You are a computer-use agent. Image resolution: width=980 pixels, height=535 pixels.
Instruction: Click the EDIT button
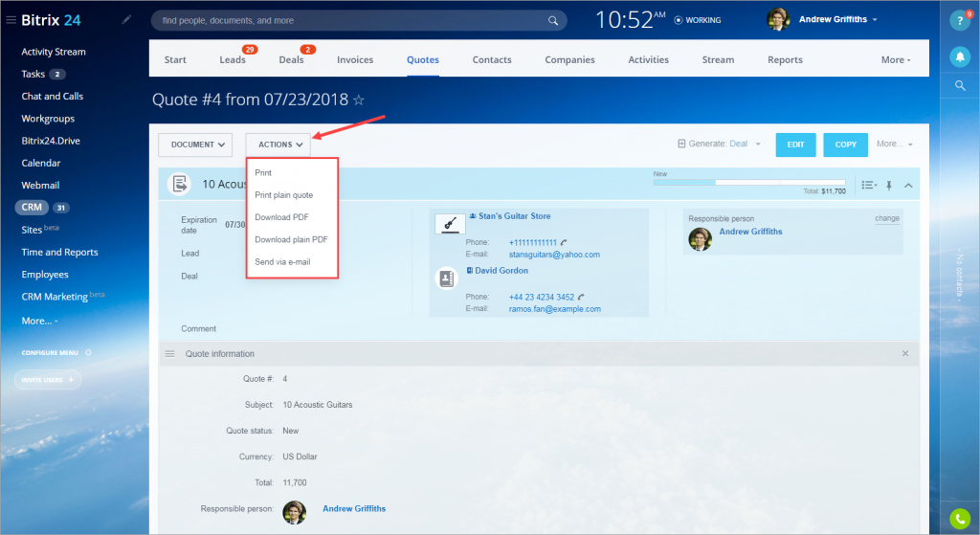click(x=795, y=145)
